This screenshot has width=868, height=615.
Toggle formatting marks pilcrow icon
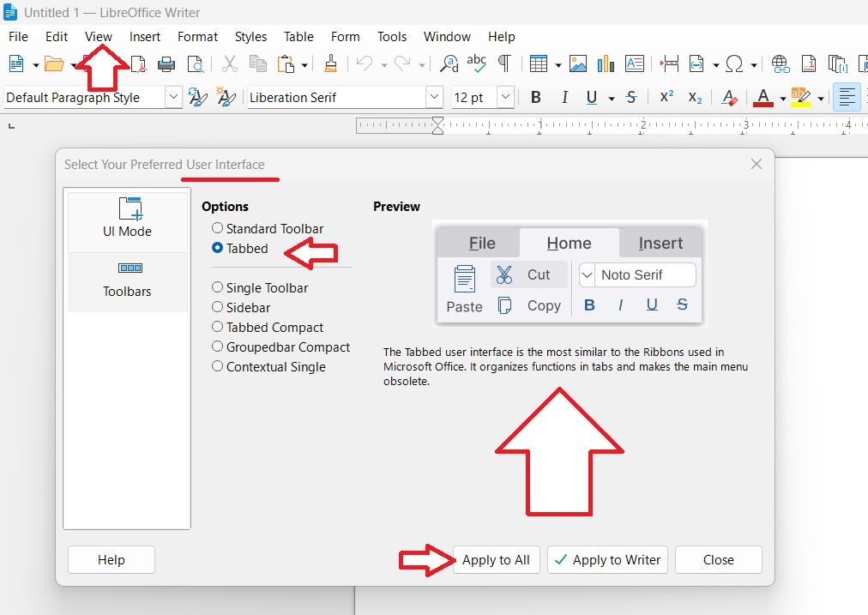[x=504, y=63]
